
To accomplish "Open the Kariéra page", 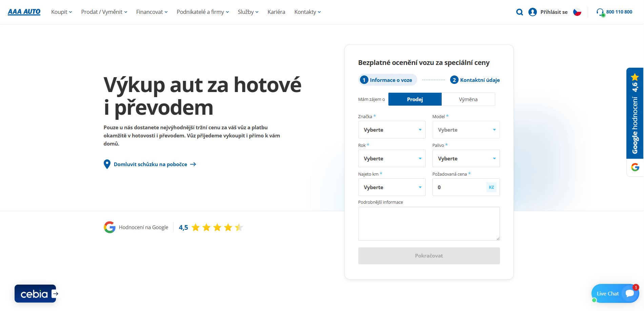I will [276, 12].
